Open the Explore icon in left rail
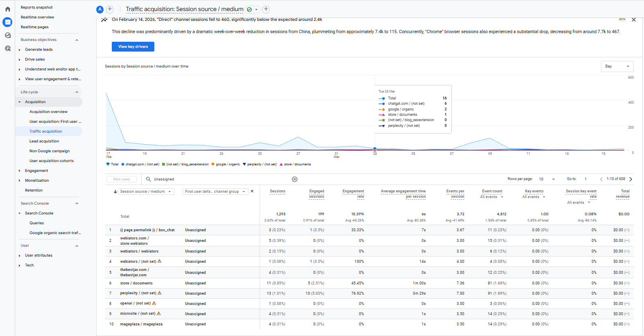The image size is (644, 336). point(7,35)
